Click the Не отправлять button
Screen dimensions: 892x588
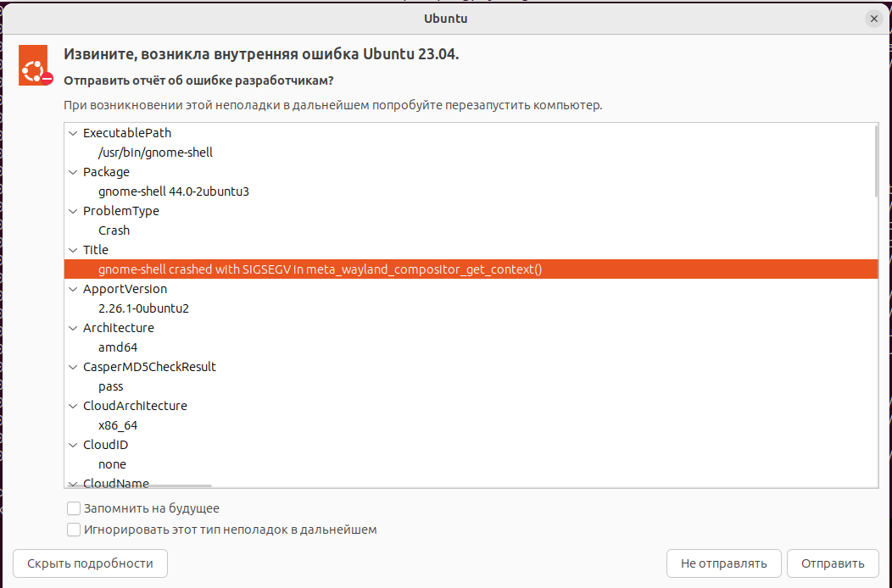(x=723, y=563)
